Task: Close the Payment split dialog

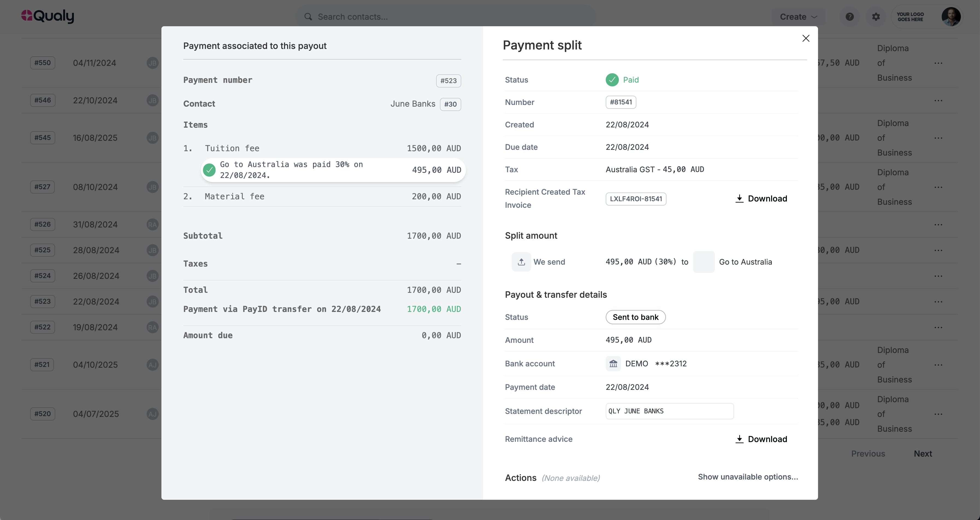Action: [x=805, y=38]
